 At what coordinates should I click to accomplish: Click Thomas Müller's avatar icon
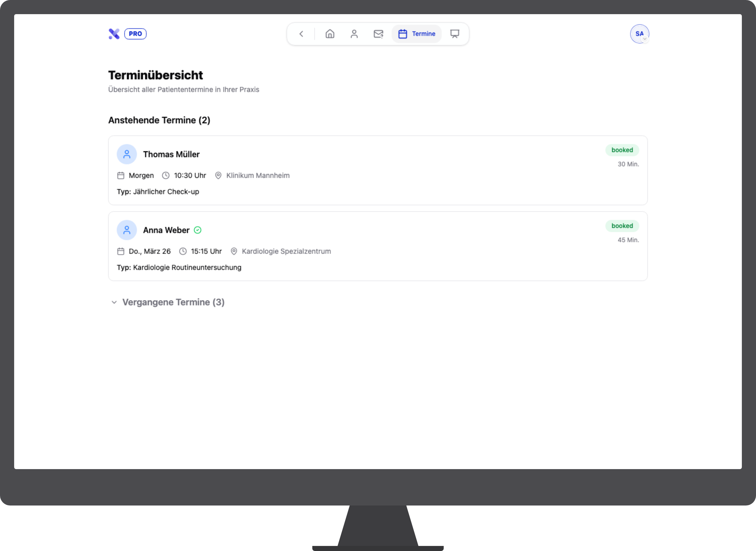[127, 154]
